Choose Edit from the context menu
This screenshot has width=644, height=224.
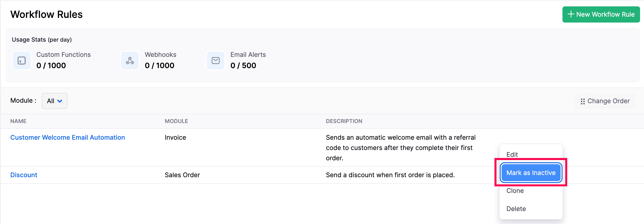[512, 154]
